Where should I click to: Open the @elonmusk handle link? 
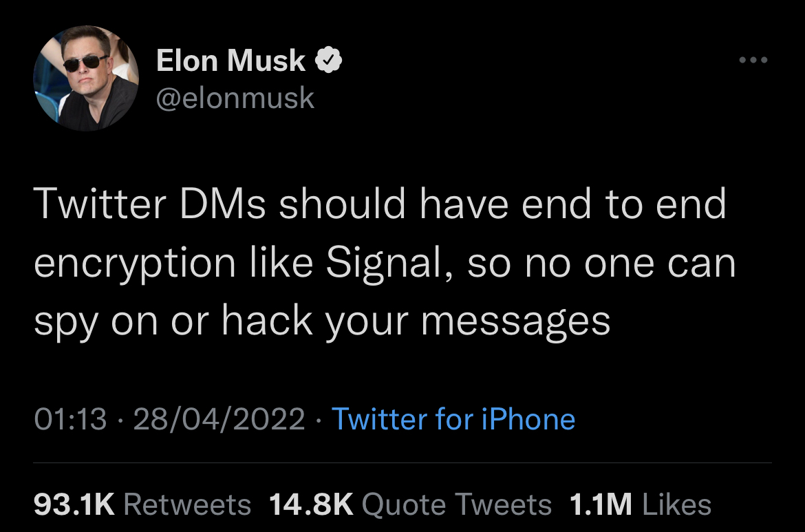pos(235,98)
